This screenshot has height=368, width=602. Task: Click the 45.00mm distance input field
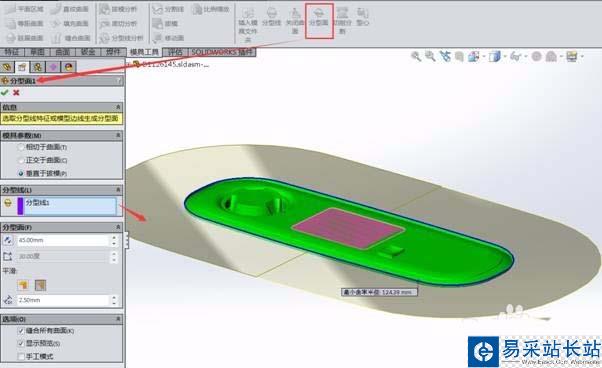tap(63, 240)
